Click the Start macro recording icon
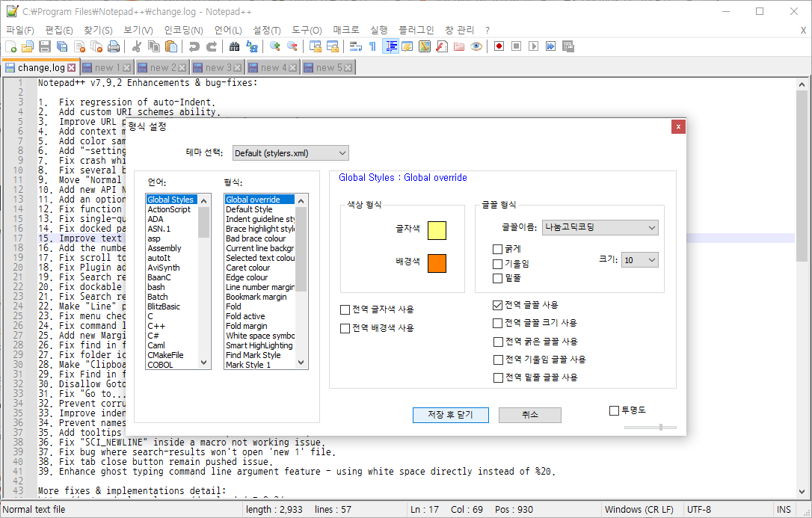Viewport: 812px width, 518px height. (499, 46)
